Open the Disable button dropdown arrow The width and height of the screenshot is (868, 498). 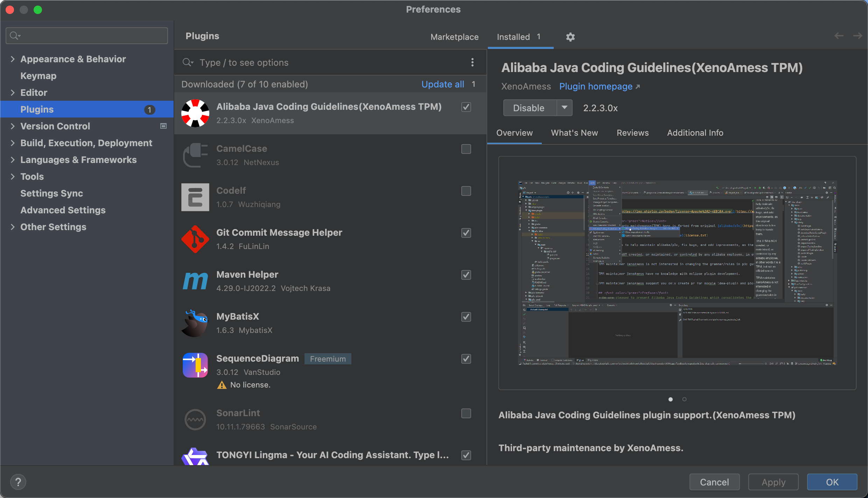coord(564,108)
